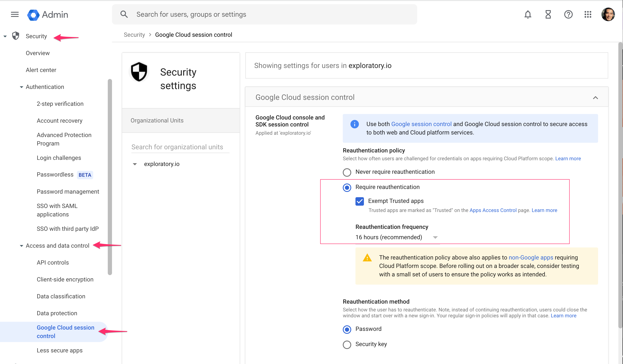This screenshot has width=623, height=364.
Task: Open 2-step verification settings
Action: click(x=60, y=104)
